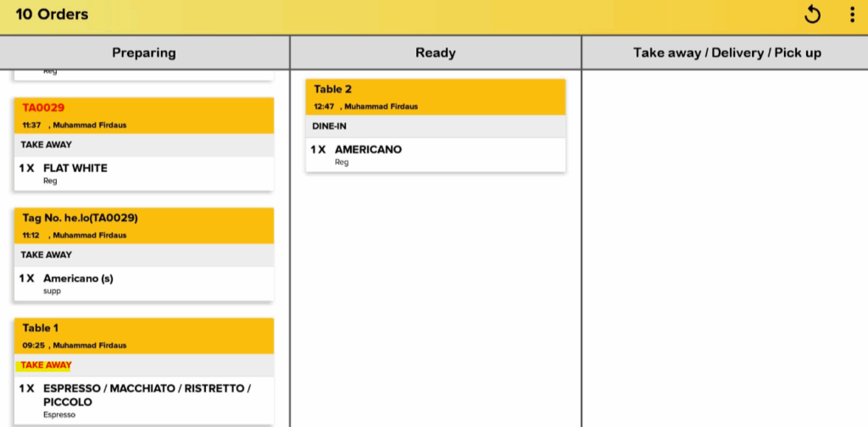Select the Ready column header
This screenshot has width=868, height=427.
point(436,53)
